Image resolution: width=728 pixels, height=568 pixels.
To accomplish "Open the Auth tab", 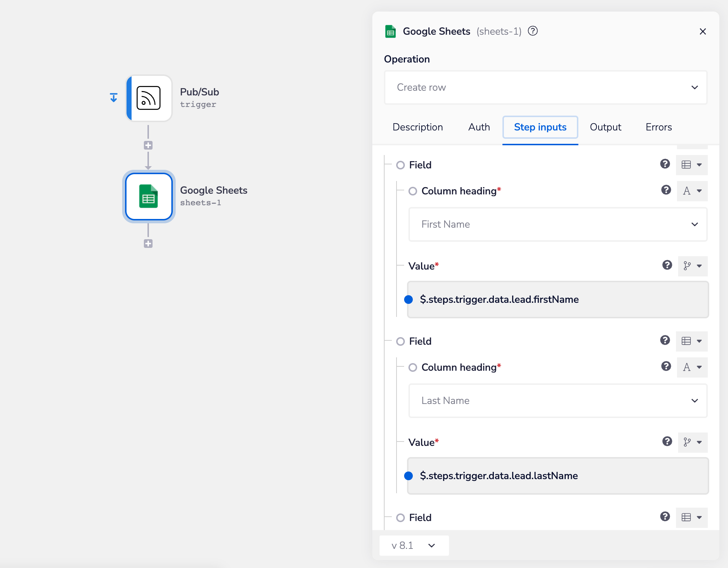I will [479, 127].
